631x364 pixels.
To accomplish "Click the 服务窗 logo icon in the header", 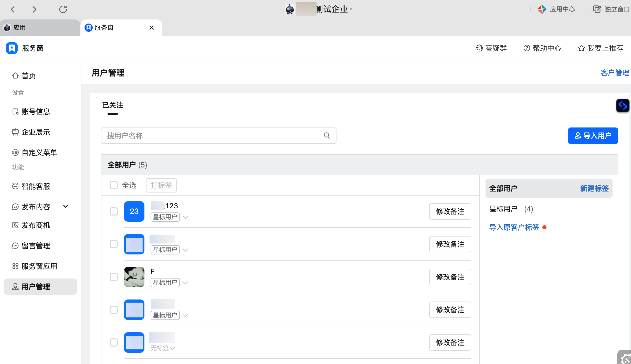I will [12, 48].
